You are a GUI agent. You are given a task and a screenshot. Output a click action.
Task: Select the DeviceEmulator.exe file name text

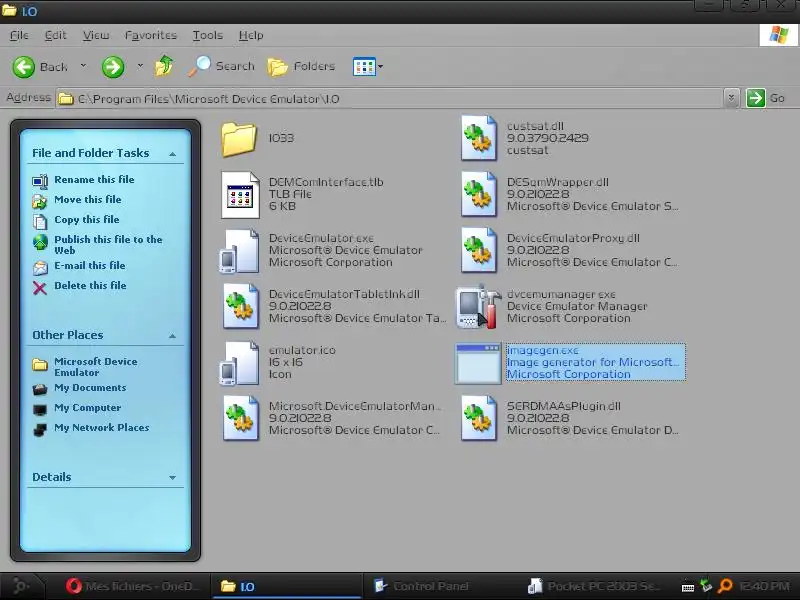click(321, 238)
